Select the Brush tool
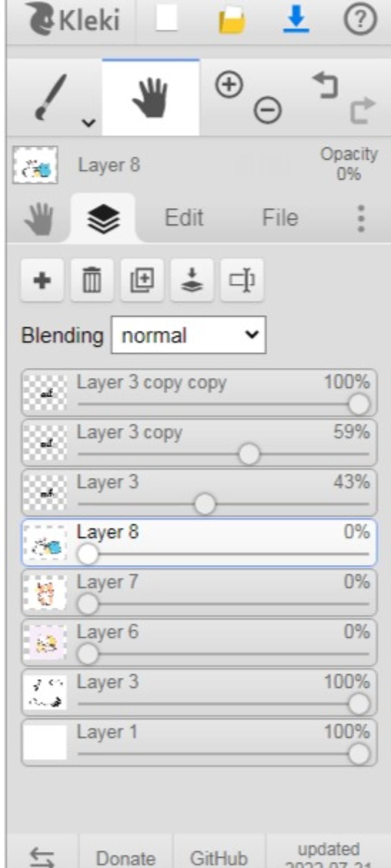Viewport: 391px width, 868px height. click(x=52, y=97)
